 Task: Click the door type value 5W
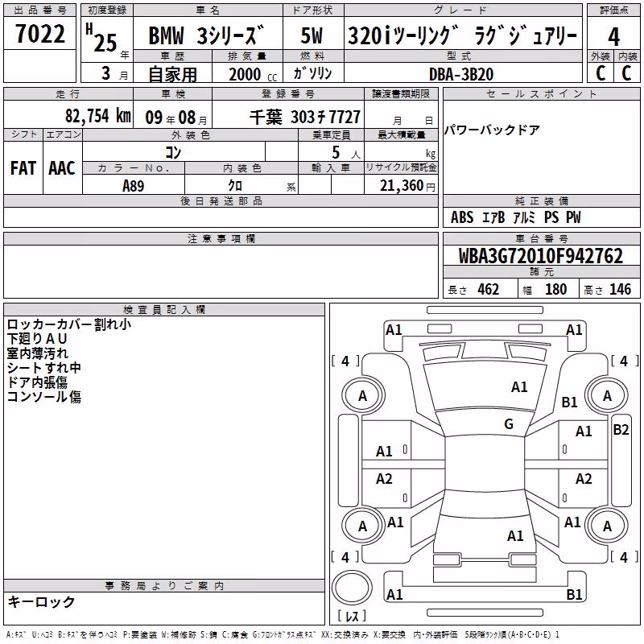click(312, 35)
